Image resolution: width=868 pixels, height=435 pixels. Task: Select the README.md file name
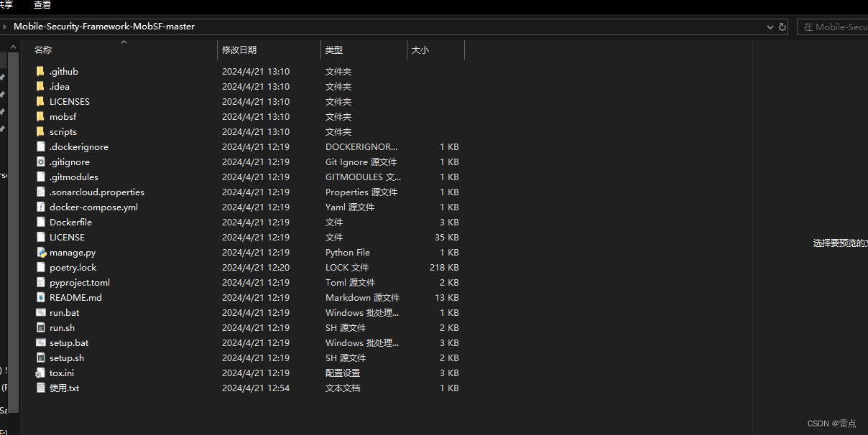pyautogui.click(x=75, y=297)
